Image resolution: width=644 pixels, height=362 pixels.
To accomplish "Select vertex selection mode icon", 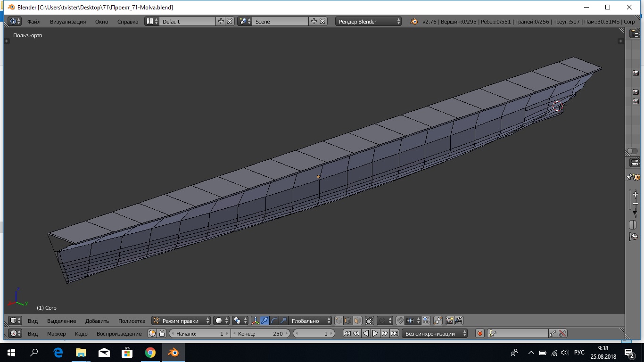I will pos(339,321).
